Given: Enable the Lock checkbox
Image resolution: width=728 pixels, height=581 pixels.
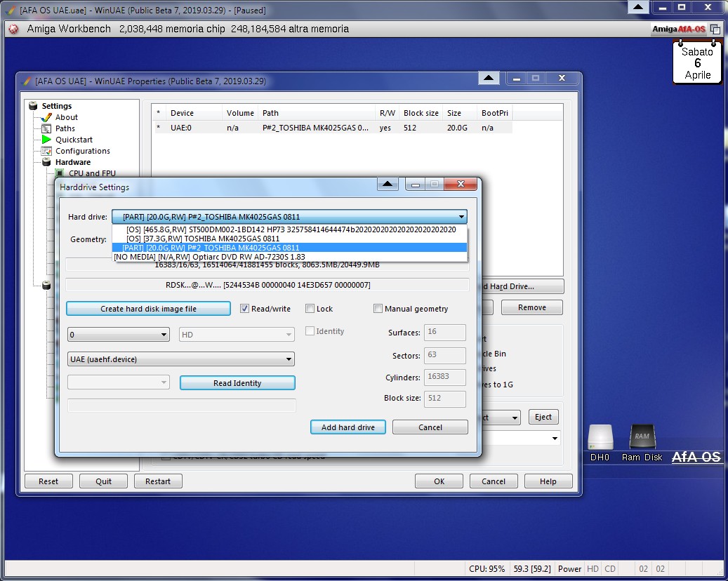Looking at the screenshot, I should (310, 309).
